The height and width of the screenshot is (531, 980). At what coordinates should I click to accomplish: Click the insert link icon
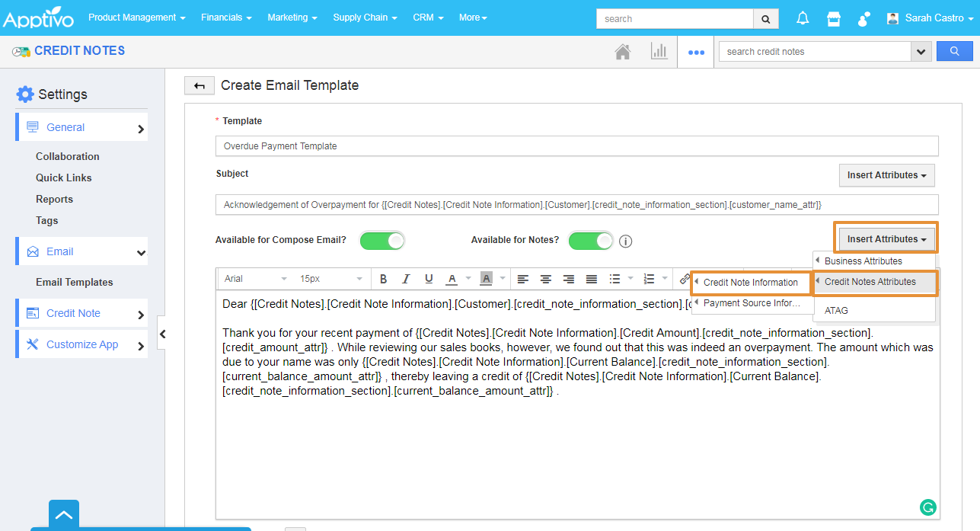pos(685,279)
